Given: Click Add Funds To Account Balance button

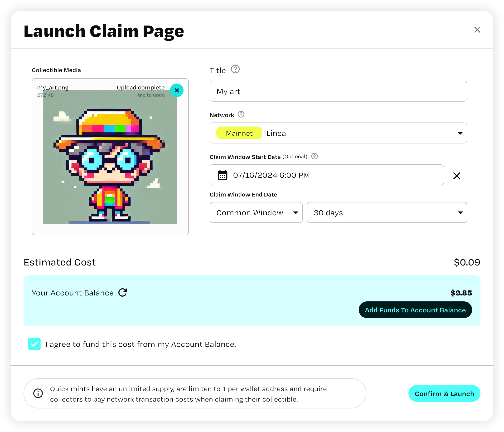Looking at the screenshot, I should (x=415, y=310).
